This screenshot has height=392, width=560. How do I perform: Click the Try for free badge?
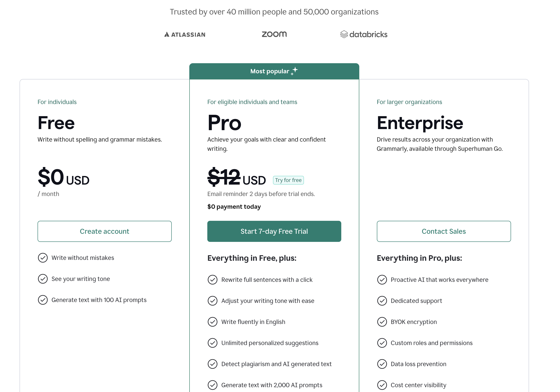(x=288, y=180)
